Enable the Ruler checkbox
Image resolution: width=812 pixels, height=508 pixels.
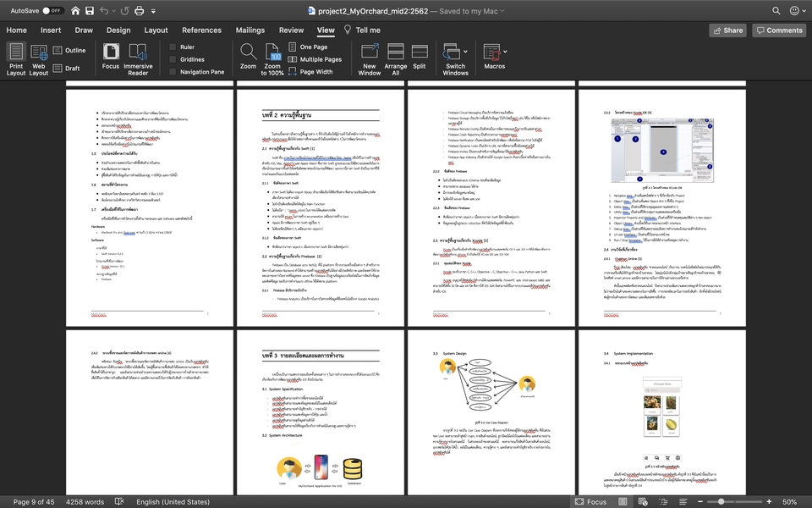tap(173, 47)
